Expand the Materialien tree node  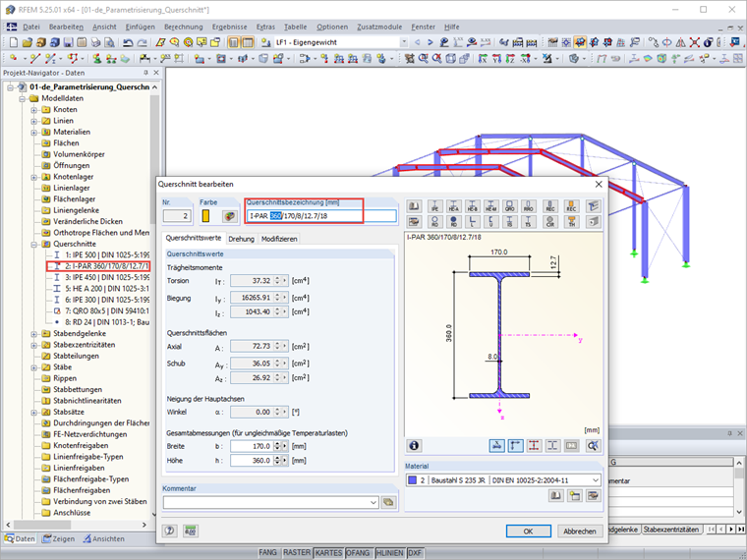pyautogui.click(x=33, y=133)
